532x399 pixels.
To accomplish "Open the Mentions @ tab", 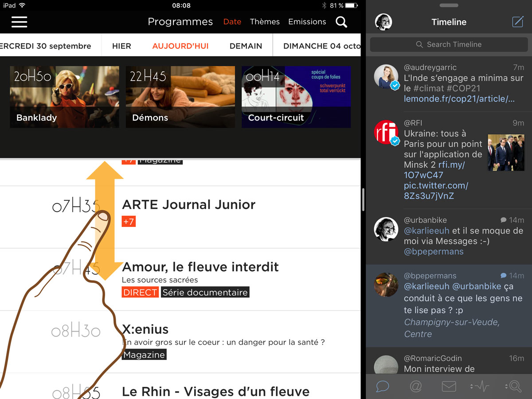I will [x=415, y=387].
